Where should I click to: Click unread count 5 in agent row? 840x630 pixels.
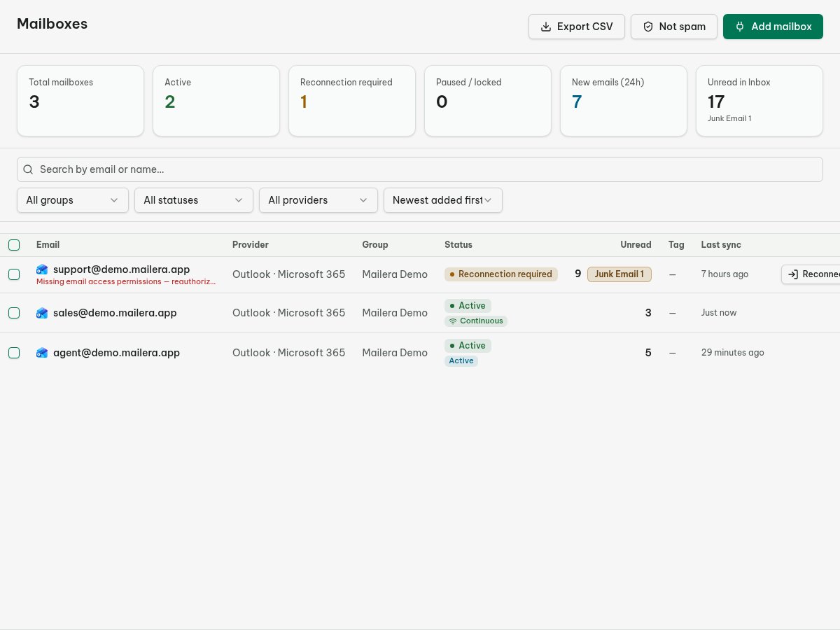tap(648, 353)
